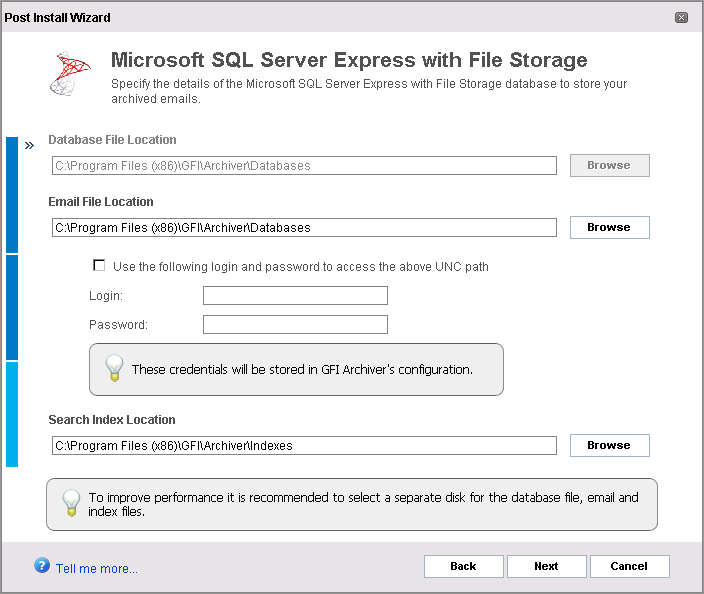Cancel the post install wizard
Viewport: 704px width, 594px height.
(629, 566)
